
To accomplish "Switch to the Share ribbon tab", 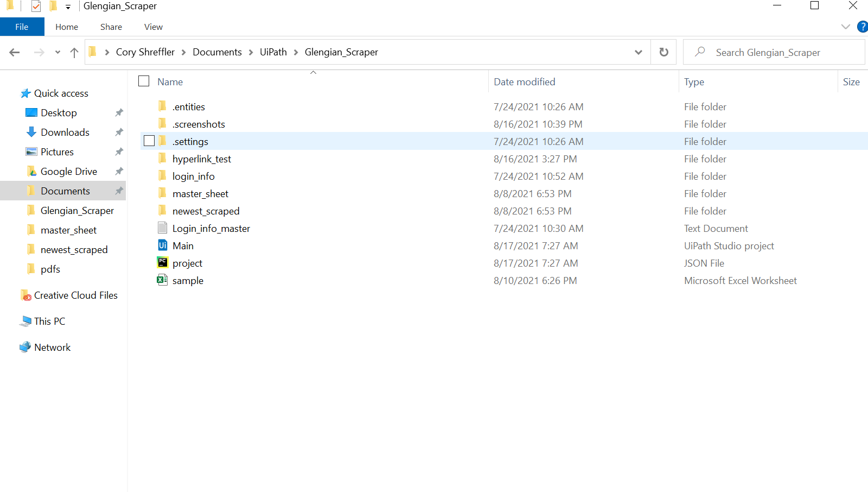I will tap(111, 27).
